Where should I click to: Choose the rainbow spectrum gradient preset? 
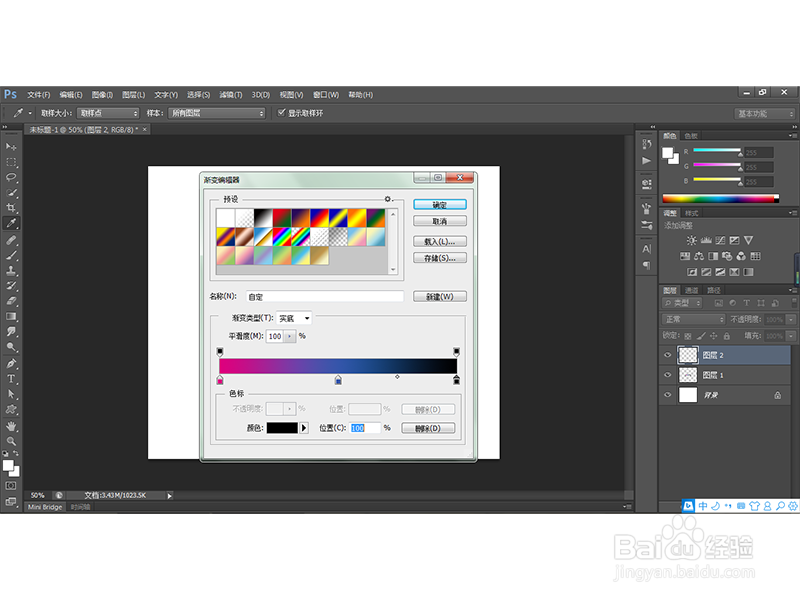pos(282,237)
